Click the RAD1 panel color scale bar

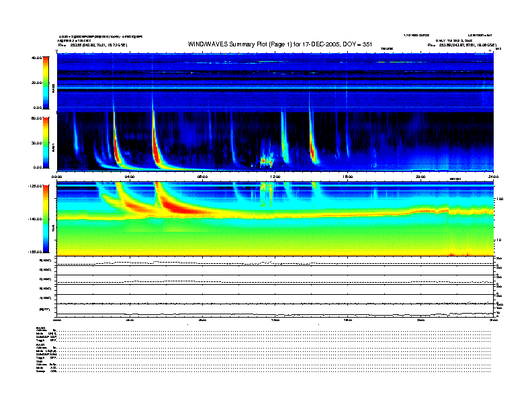(46, 142)
